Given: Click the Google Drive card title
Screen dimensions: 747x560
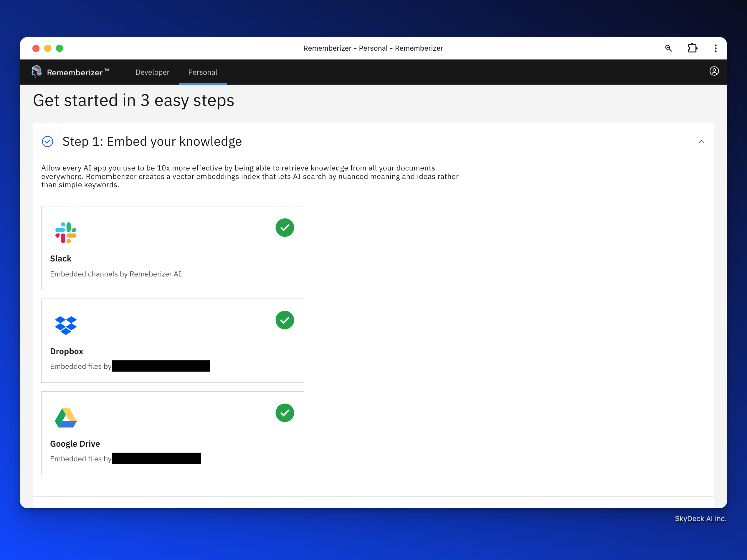Looking at the screenshot, I should [x=75, y=443].
